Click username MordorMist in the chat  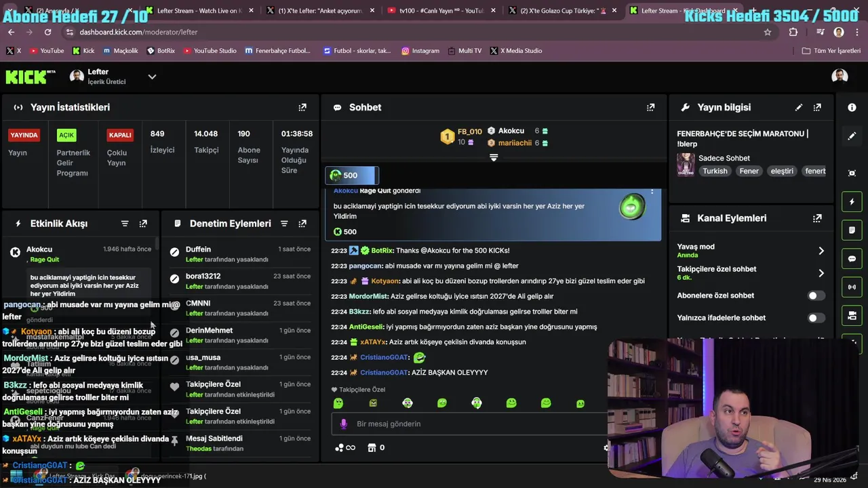[369, 296]
